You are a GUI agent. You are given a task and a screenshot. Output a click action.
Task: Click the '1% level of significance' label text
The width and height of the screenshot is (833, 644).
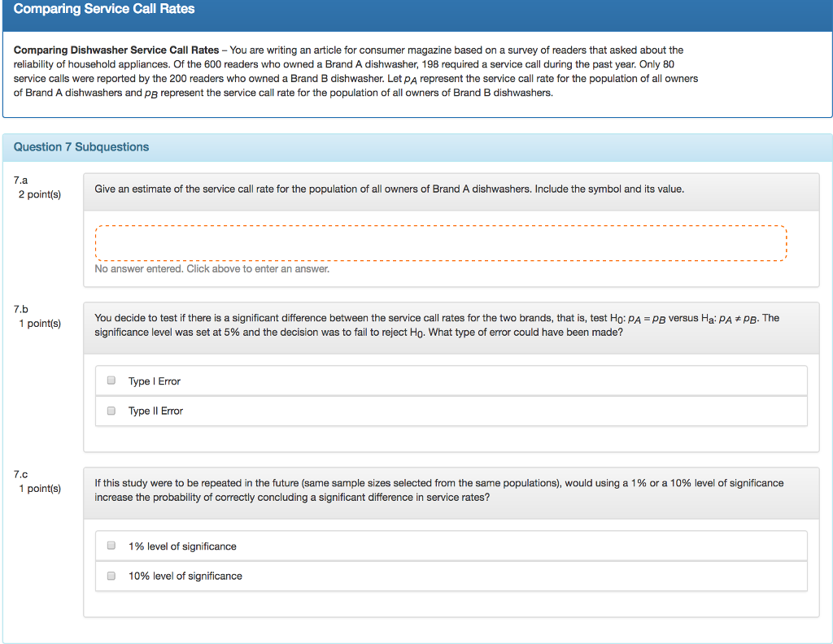(x=182, y=546)
